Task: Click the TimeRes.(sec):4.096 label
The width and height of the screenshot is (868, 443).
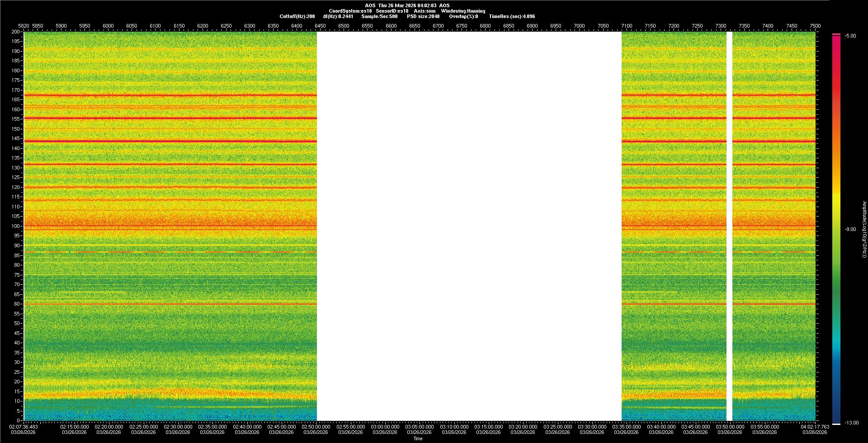Action: (512, 16)
